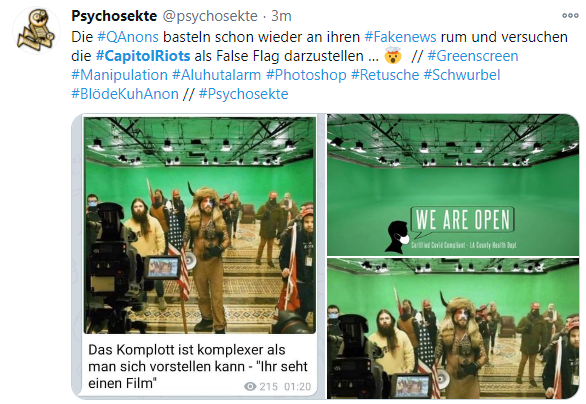Screen dimensions: 586x404
Task: Click the 3m tweet timestamp
Action: [281, 16]
